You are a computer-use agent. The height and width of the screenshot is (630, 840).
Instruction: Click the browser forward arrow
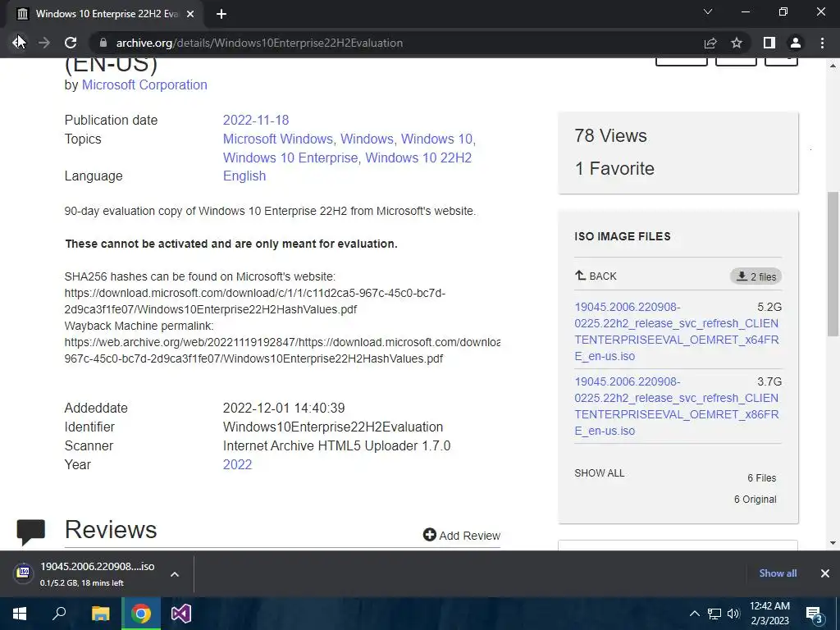(x=44, y=43)
